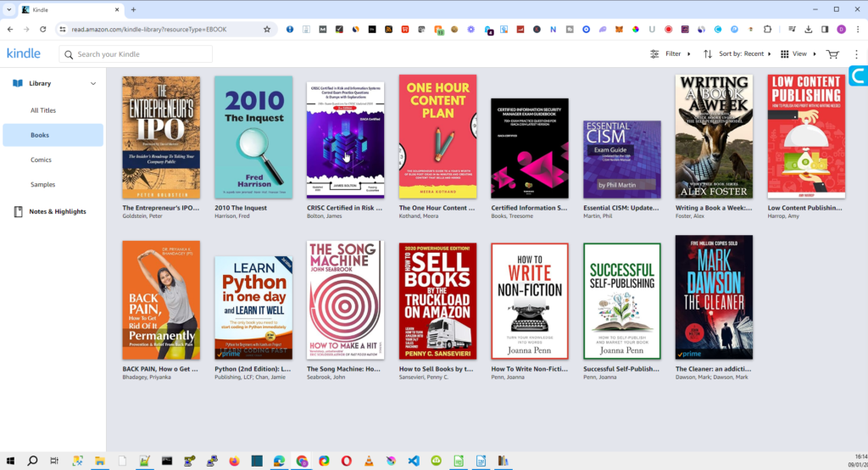Collapse the Library section chevron
The height and width of the screenshot is (470, 868).
[x=93, y=84]
